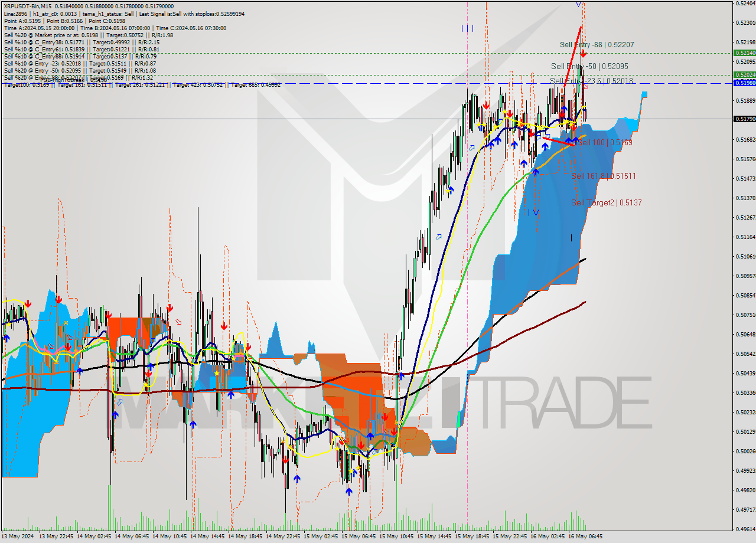756x543 pixels.
Task: Click the 'I I I' wave marker near top
Action: [x=467, y=28]
